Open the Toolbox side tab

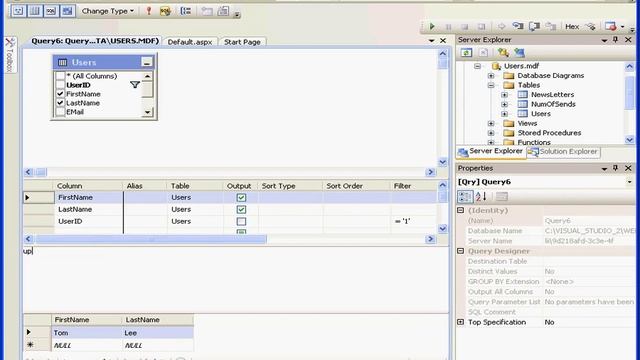(10, 54)
